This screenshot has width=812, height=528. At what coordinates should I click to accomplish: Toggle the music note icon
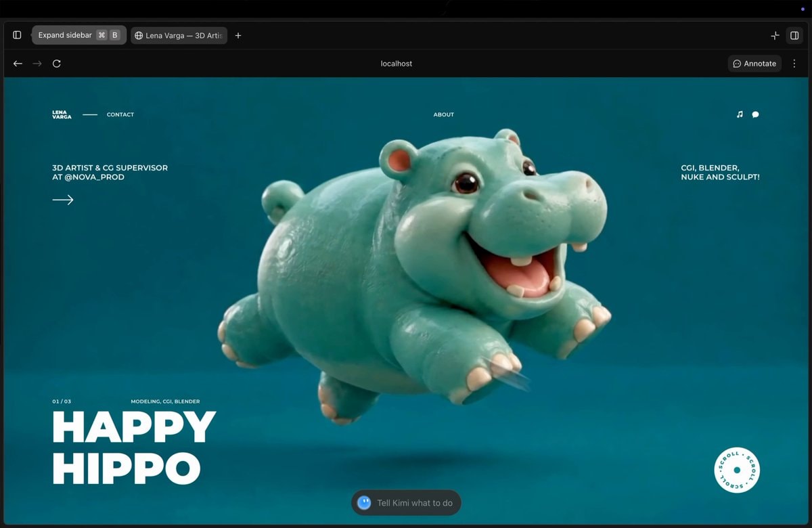(740, 114)
